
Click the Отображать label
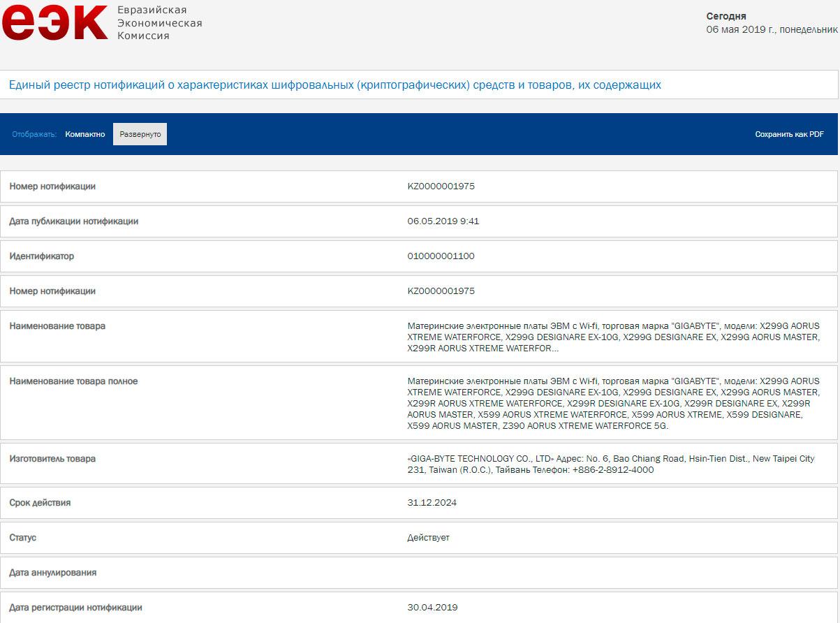pos(34,134)
